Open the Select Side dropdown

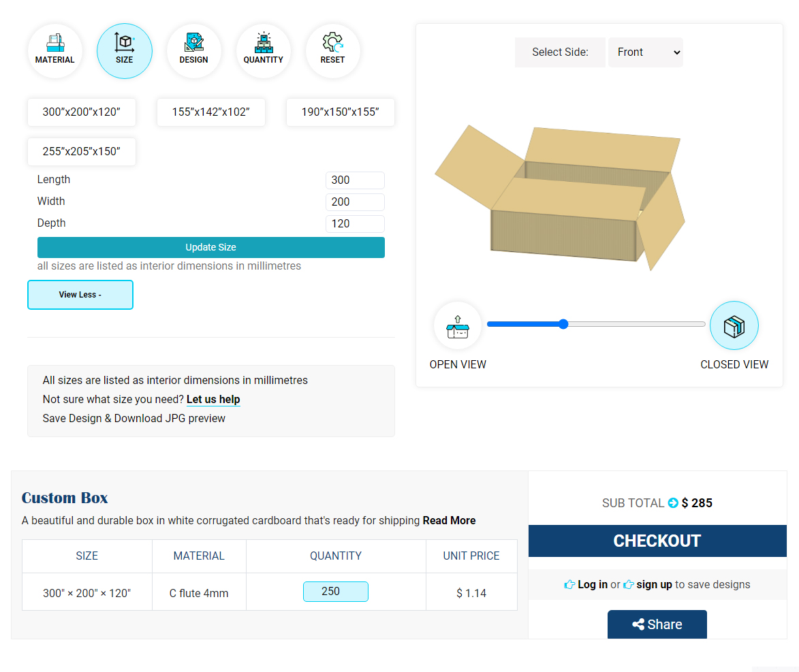point(645,52)
